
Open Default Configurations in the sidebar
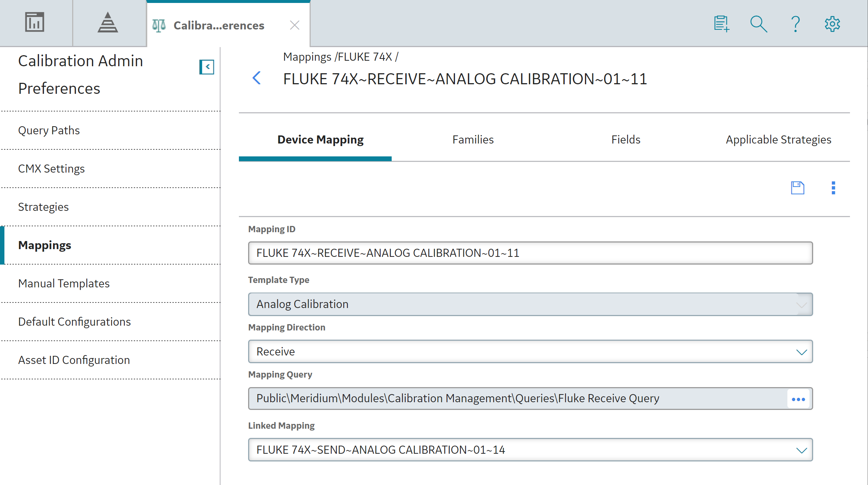click(110, 322)
